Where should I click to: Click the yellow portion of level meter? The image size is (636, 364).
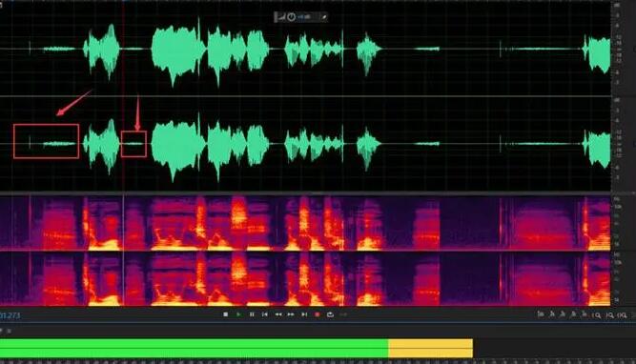pyautogui.click(x=430, y=348)
